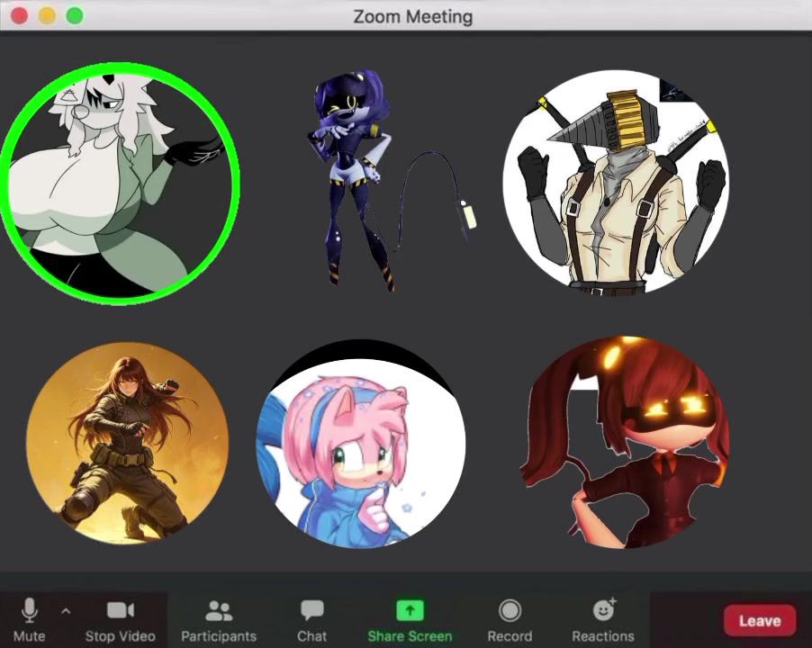Select the pink hedgehog avatar
Image resolution: width=812 pixels, height=648 pixels.
pos(360,444)
